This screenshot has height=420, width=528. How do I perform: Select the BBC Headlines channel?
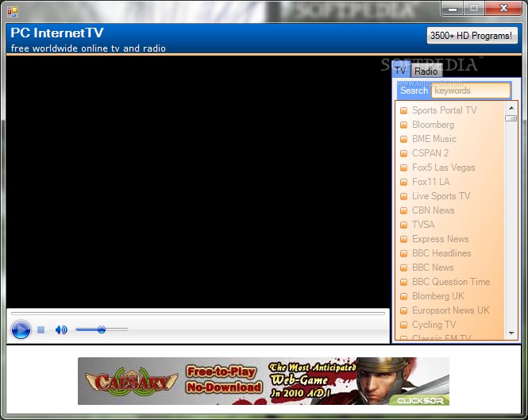click(441, 253)
